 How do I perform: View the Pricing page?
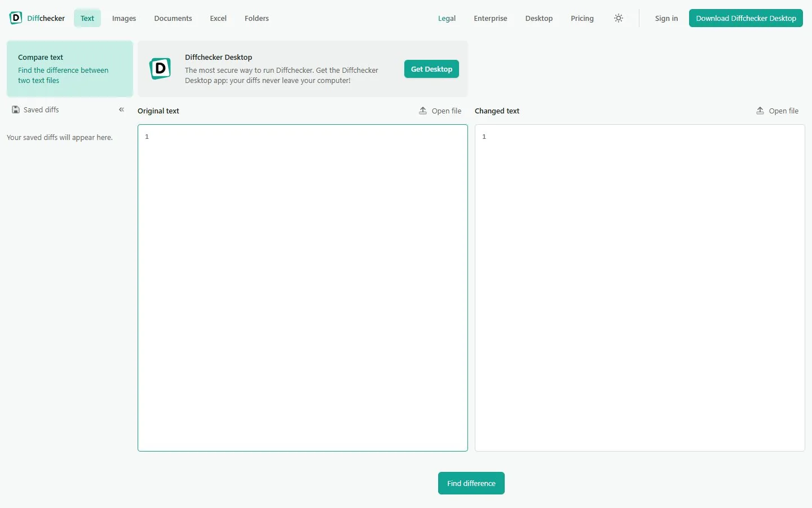(582, 18)
